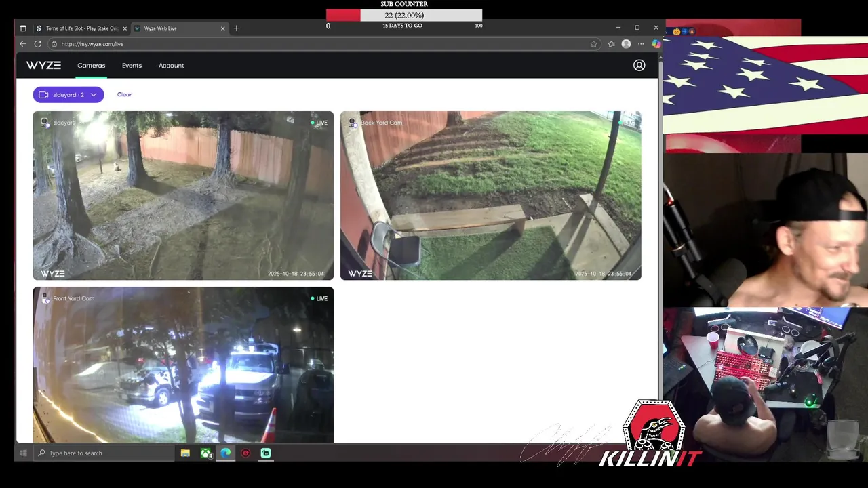Open the browser profile avatar icon
Image resolution: width=868 pixels, height=488 pixels.
(626, 44)
